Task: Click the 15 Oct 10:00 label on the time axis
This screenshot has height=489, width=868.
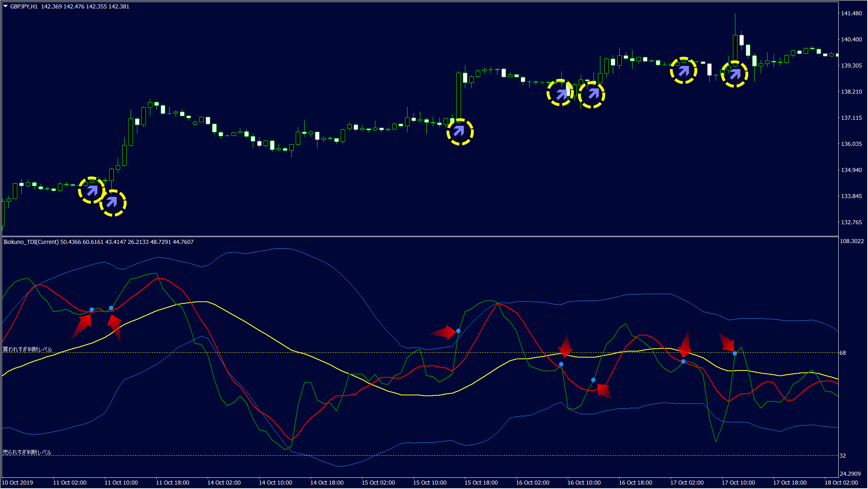Action: [x=430, y=483]
